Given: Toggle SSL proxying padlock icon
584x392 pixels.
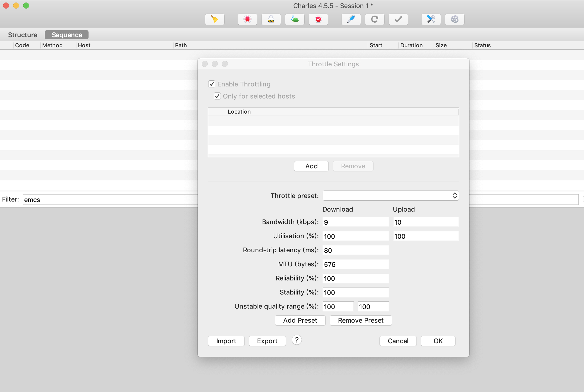Looking at the screenshot, I should (x=271, y=19).
